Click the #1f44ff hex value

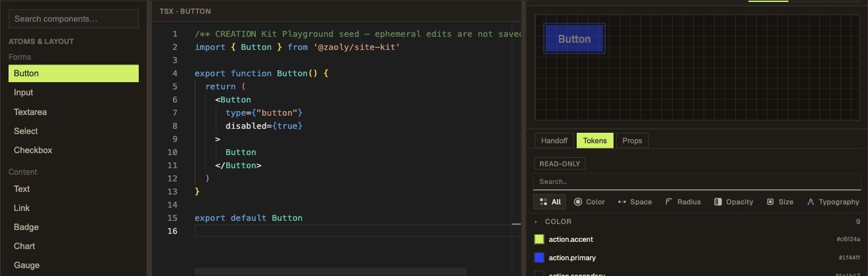point(849,258)
